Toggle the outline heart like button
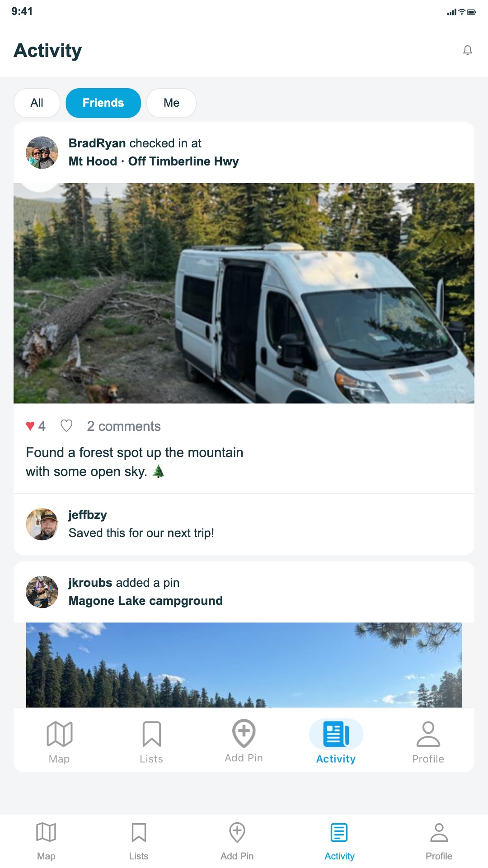488x868 pixels. pos(66,426)
